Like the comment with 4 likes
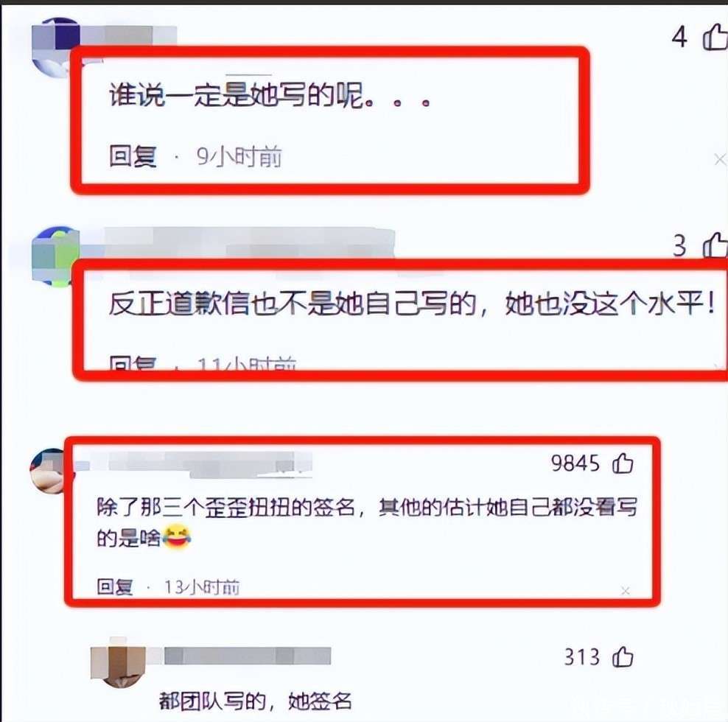This screenshot has width=728, height=722. tap(715, 37)
